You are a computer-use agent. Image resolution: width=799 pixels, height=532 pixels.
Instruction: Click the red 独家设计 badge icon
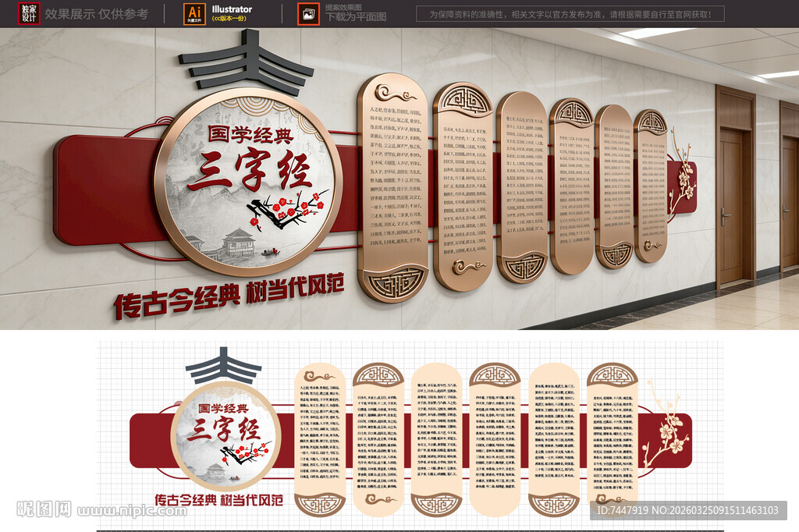29,14
